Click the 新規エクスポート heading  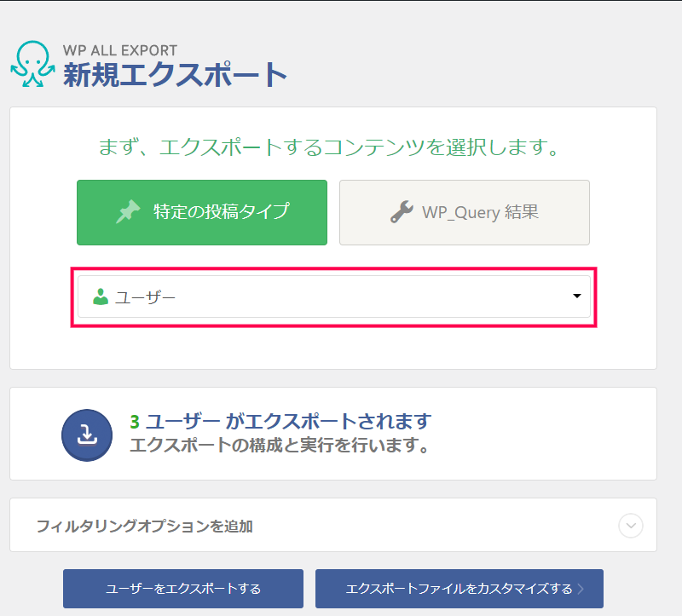(175, 74)
